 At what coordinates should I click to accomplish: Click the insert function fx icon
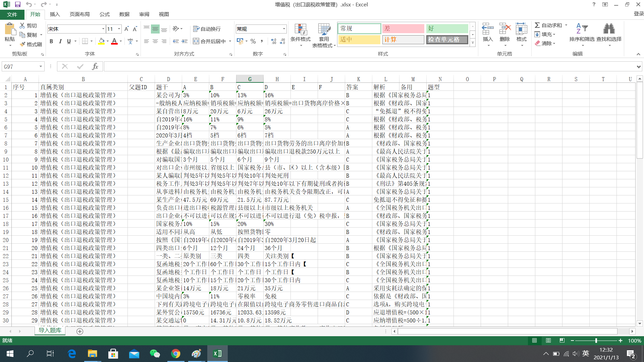(x=95, y=66)
